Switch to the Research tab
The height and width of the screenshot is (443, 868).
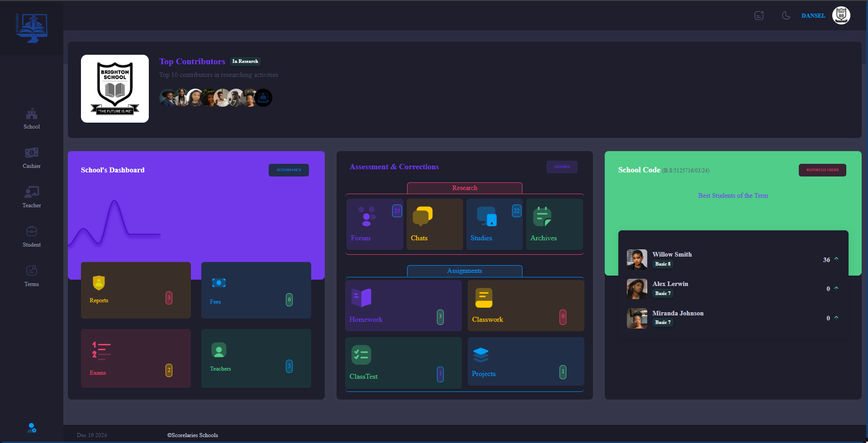coord(465,188)
